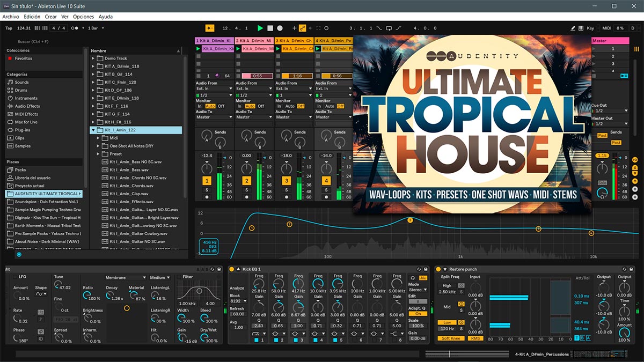The image size is (644, 362).
Task: Enable the Filter checkbox in the instrument
Action: point(179,277)
